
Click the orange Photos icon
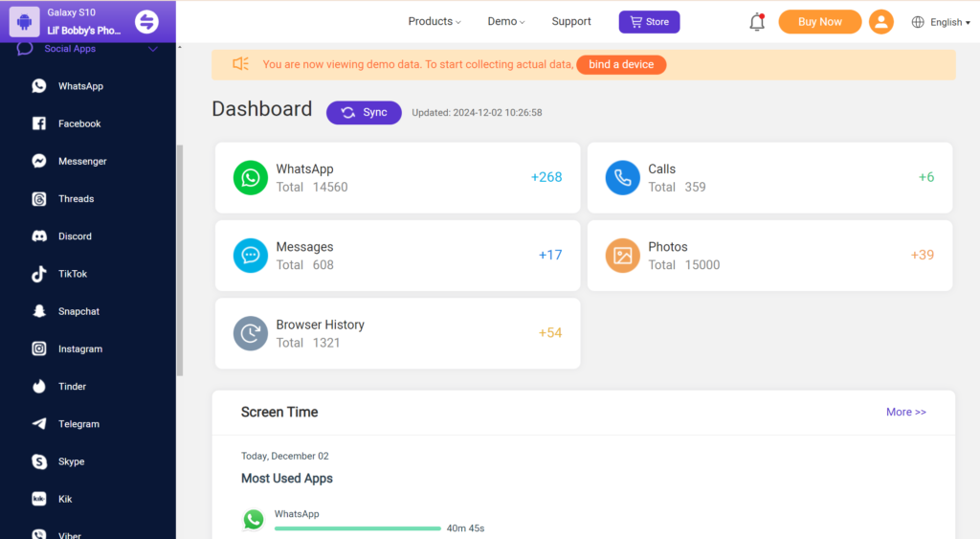coord(622,256)
